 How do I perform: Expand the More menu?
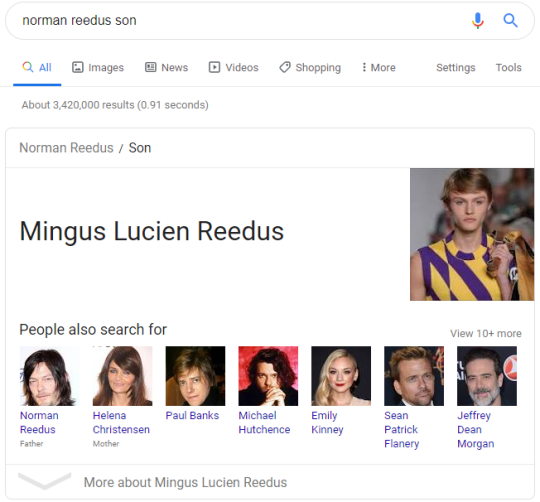(x=378, y=67)
